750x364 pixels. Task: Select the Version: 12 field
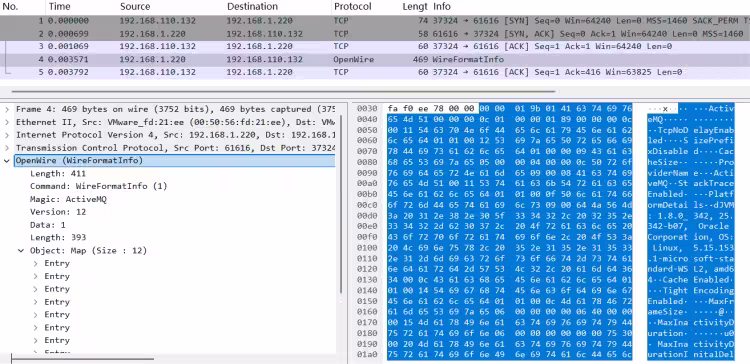point(58,212)
